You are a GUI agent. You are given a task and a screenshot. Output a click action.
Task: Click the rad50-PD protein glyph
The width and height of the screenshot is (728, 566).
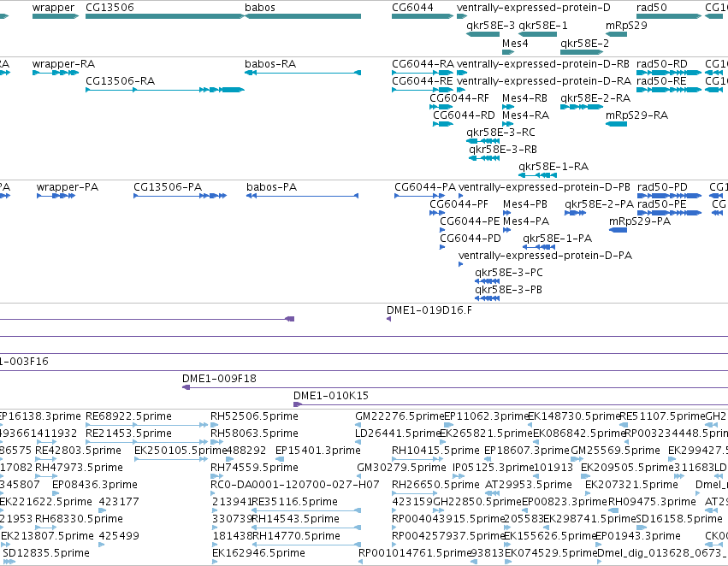[670, 196]
